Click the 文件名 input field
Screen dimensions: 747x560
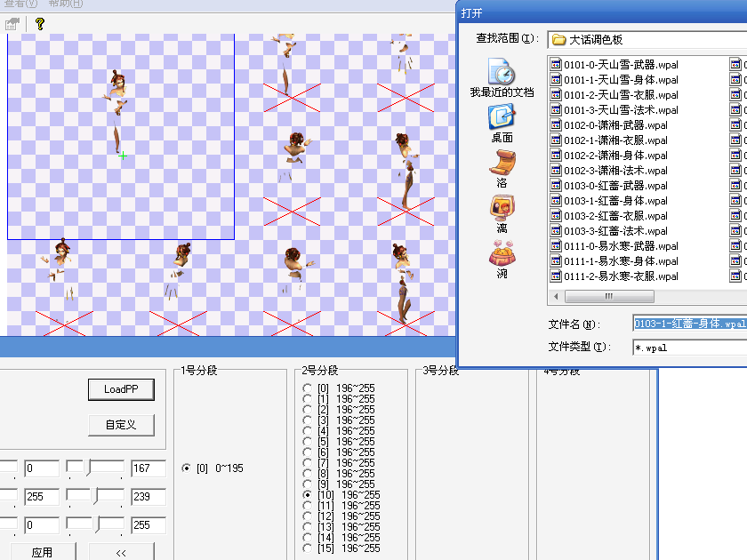pyautogui.click(x=690, y=324)
